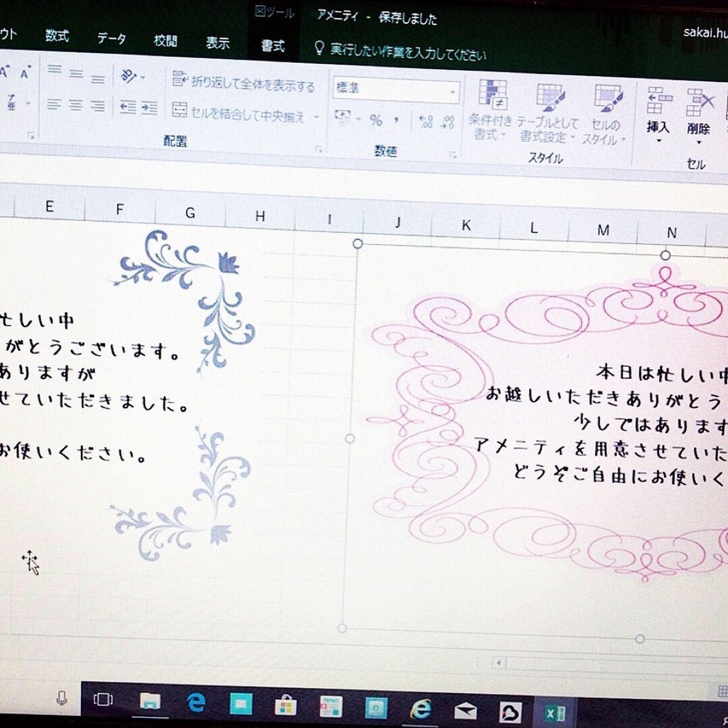Expand the 挿入 insert cells dropdown
Viewport: 728px width, 728px height.
coord(658,141)
